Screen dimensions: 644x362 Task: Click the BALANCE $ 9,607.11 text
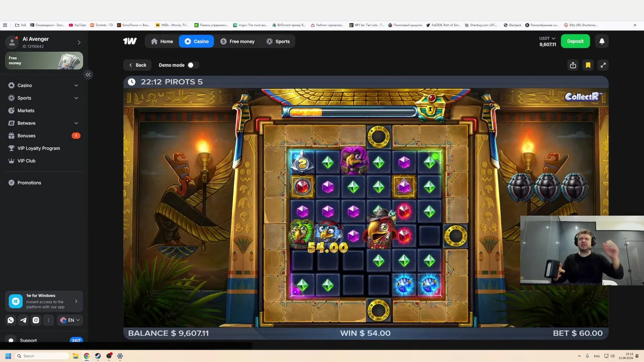tap(168, 333)
